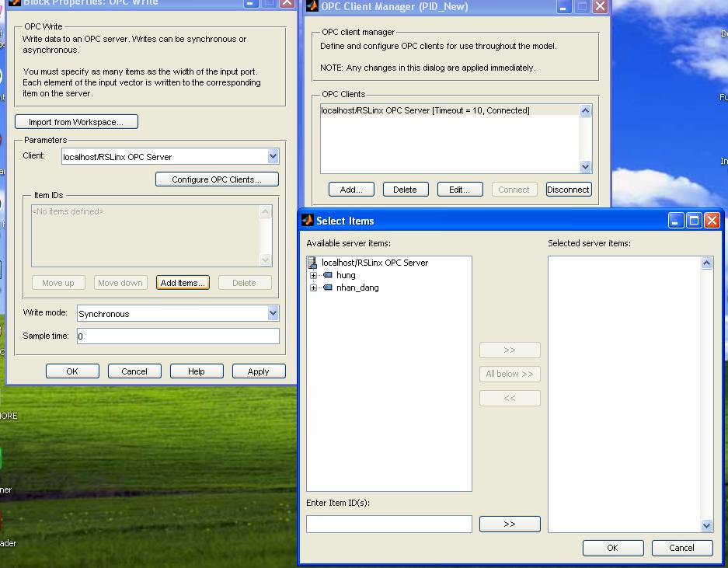The image size is (728, 568).
Task: Click MATLAB icon in OPC Client Manager title bar
Action: click(312, 5)
